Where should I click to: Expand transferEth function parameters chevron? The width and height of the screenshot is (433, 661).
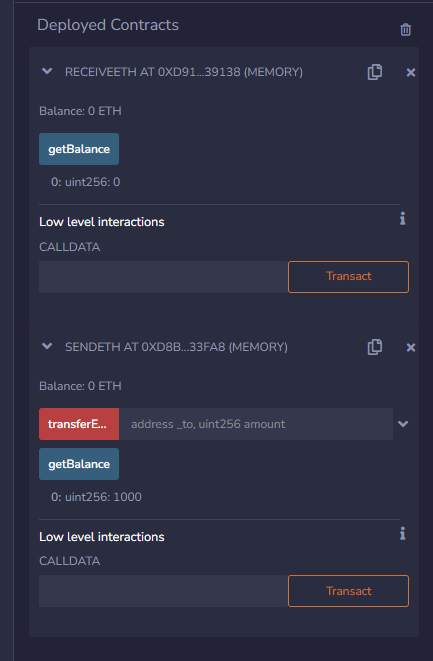pyautogui.click(x=403, y=424)
